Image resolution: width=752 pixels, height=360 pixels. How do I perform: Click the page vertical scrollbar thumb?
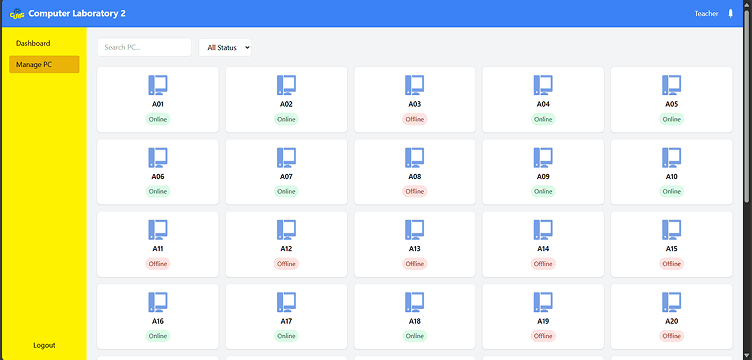(747, 105)
